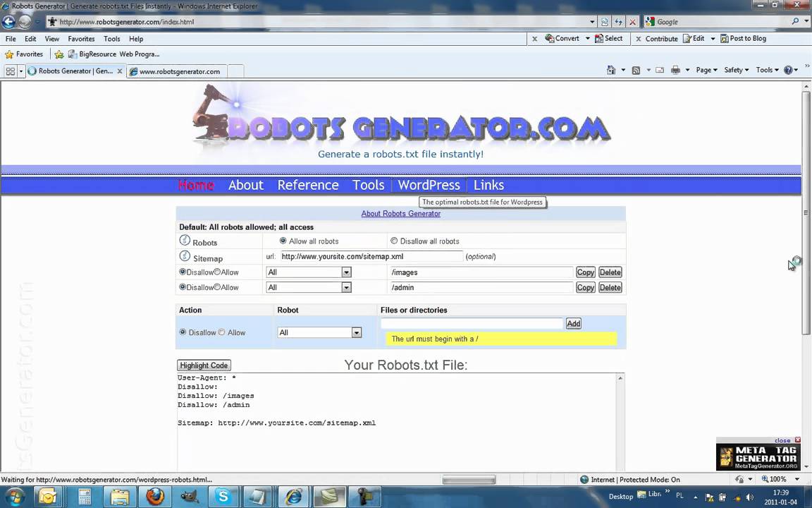This screenshot has height=508, width=812.
Task: Open the robot dropdown in /admin row
Action: tap(309, 287)
